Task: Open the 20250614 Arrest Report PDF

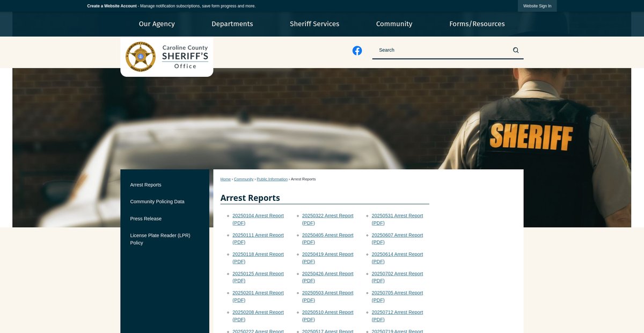Action: [398, 258]
